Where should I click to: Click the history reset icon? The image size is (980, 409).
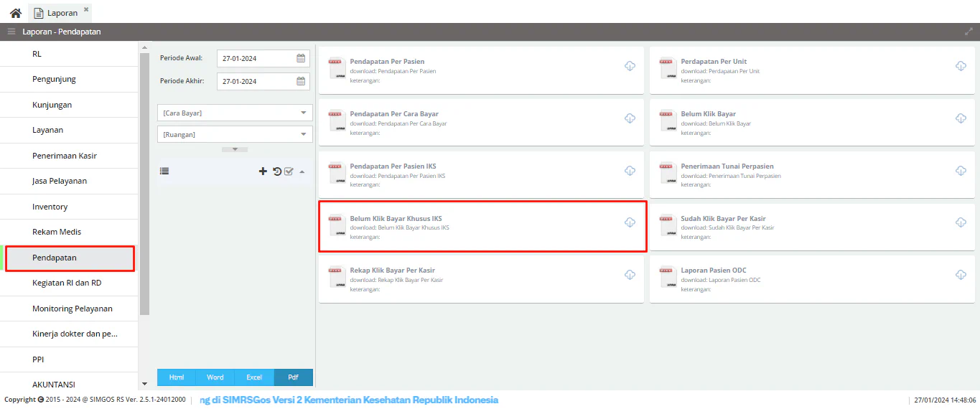[x=277, y=171]
